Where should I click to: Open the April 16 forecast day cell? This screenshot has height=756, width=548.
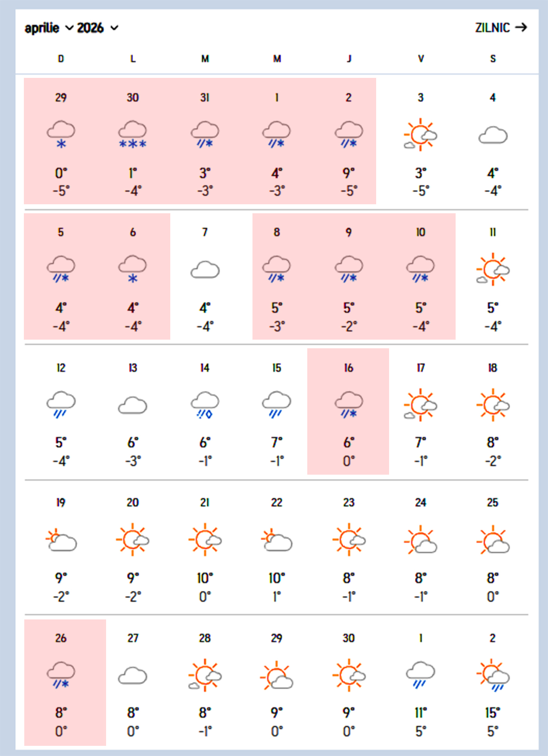(348, 411)
